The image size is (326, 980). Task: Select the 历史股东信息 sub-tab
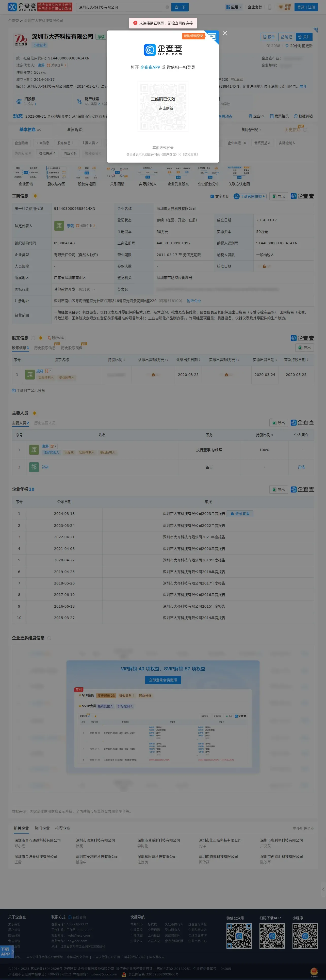pyautogui.click(x=44, y=348)
